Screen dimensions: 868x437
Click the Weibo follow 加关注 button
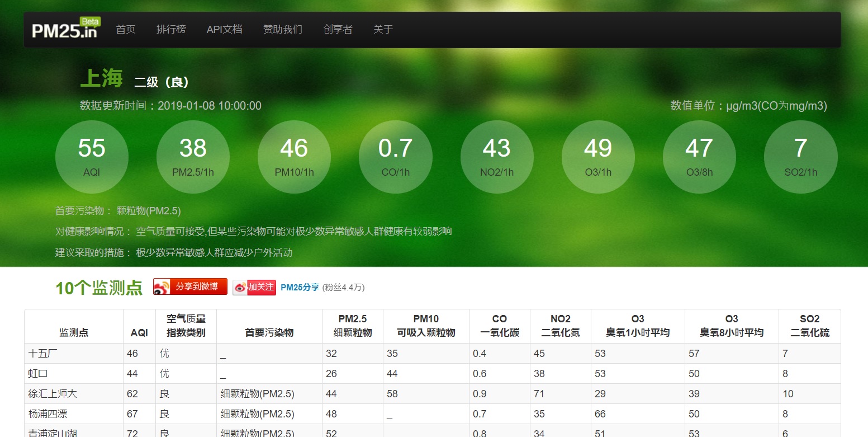tap(254, 287)
